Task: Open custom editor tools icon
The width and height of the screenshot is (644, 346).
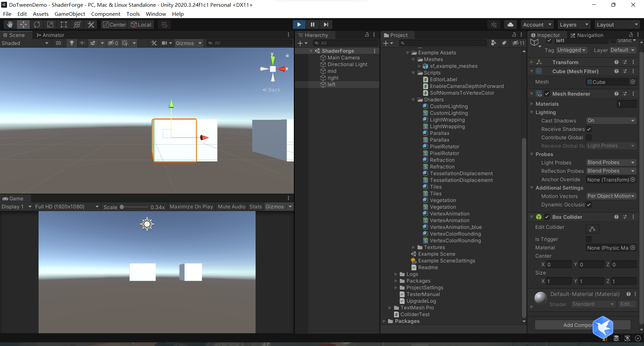Action: point(91,24)
